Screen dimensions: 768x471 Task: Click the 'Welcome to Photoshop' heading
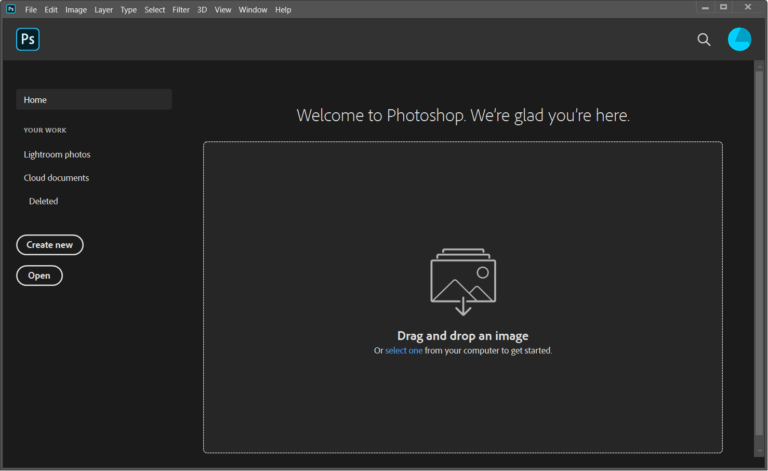click(x=463, y=116)
